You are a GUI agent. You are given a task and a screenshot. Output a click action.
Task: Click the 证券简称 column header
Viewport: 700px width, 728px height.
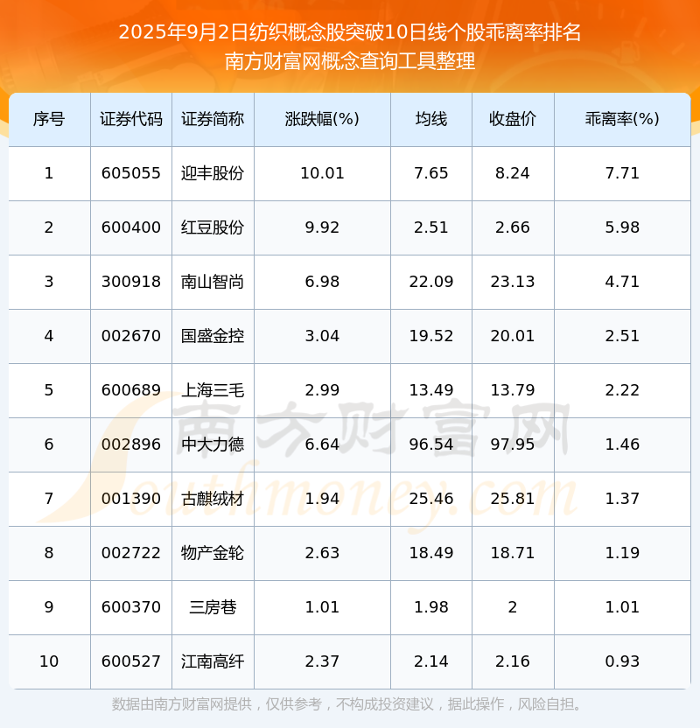coord(213,119)
